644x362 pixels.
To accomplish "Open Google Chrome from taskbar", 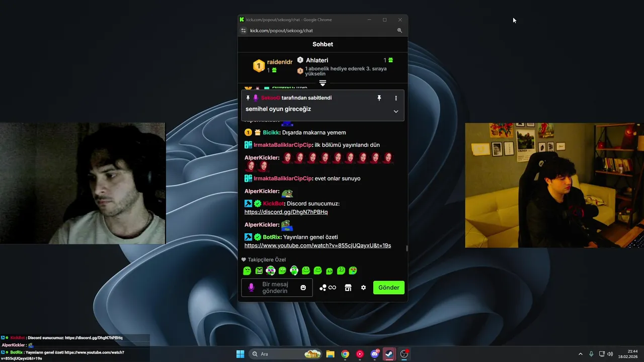I will [345, 354].
